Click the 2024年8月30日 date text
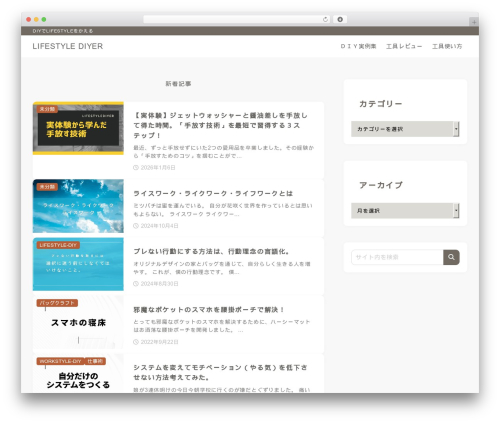 point(159,284)
